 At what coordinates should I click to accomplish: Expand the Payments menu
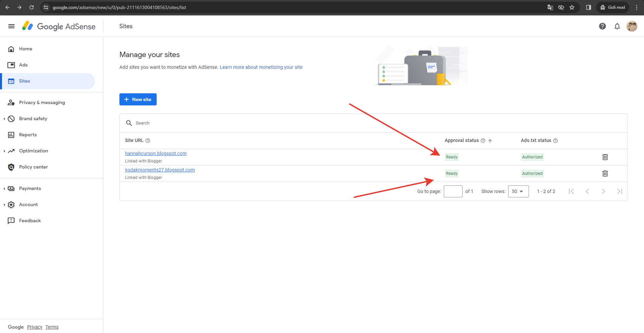coord(4,189)
